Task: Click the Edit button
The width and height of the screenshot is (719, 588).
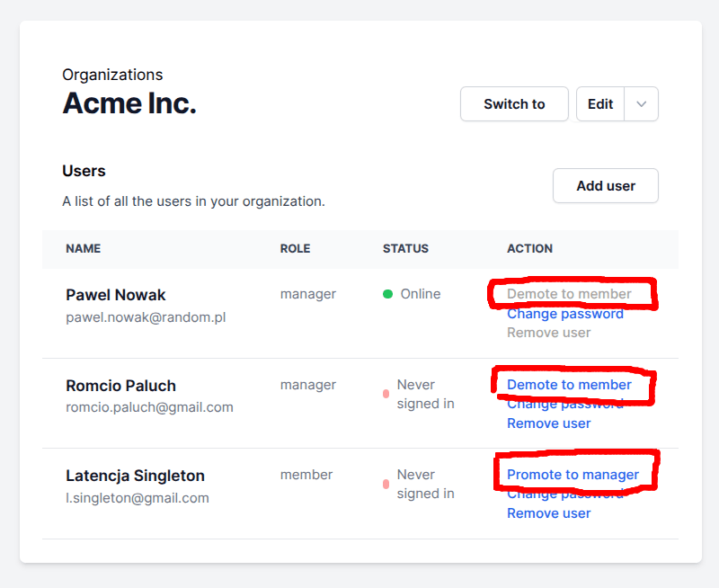Action: (x=600, y=104)
